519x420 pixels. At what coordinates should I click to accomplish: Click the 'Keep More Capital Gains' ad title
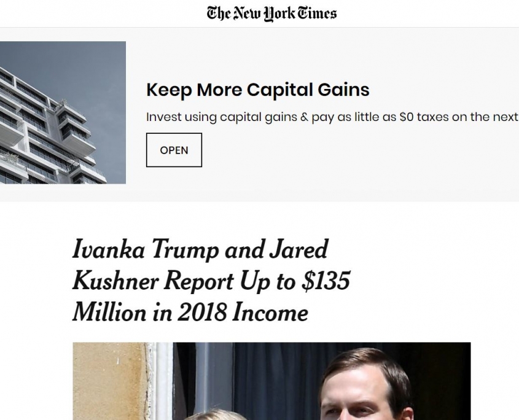click(x=257, y=90)
